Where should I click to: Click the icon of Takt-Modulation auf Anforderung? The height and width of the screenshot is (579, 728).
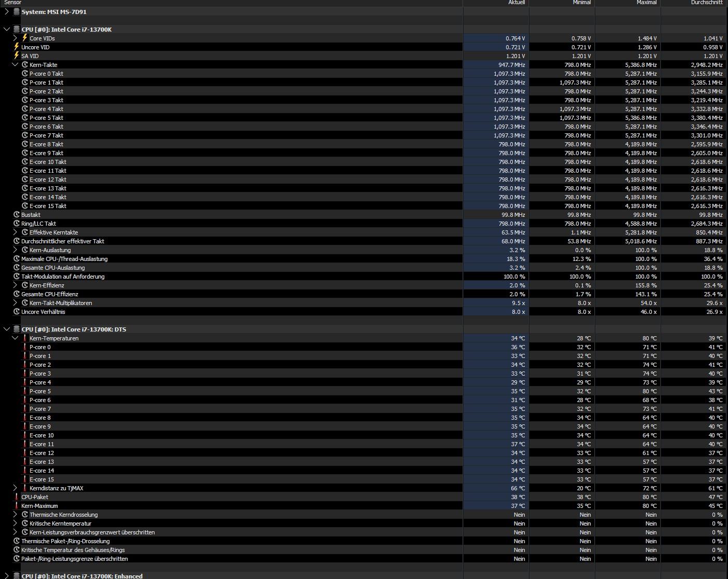pos(17,277)
